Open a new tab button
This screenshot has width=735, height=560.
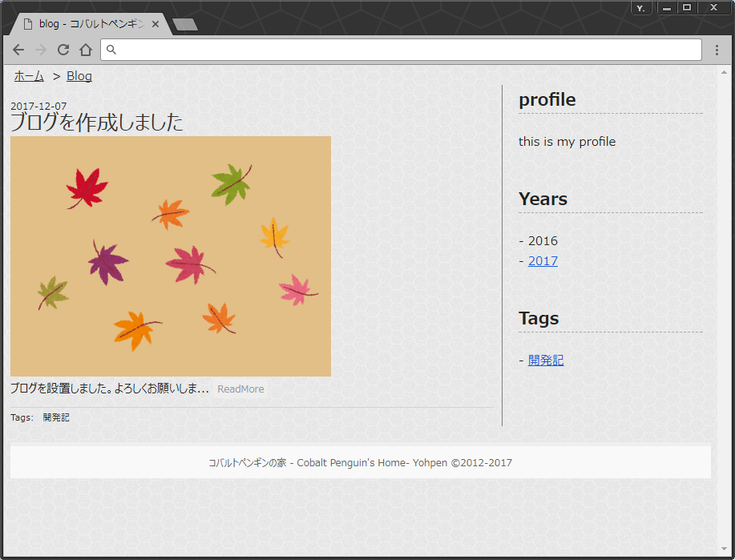(185, 24)
